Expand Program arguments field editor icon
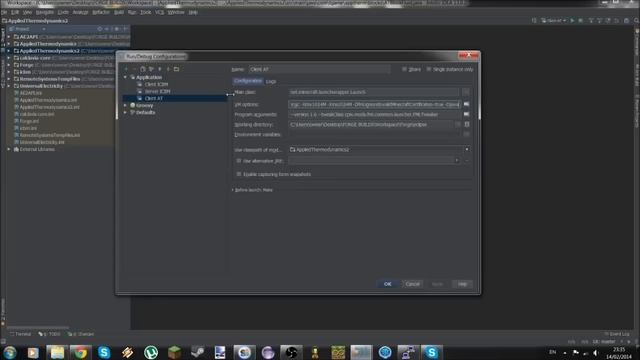Viewport: 640px width, 360px height. coord(467,115)
